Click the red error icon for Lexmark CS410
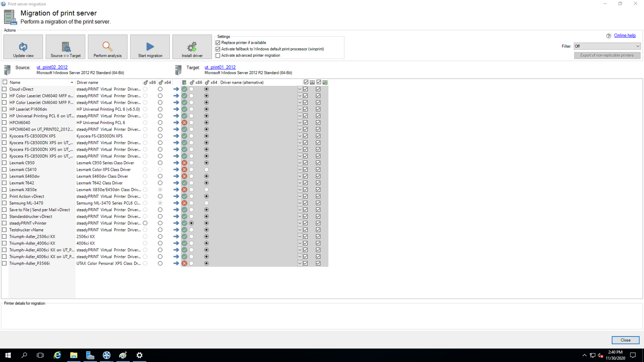Image resolution: width=644 pixels, height=362 pixels. 184,169
